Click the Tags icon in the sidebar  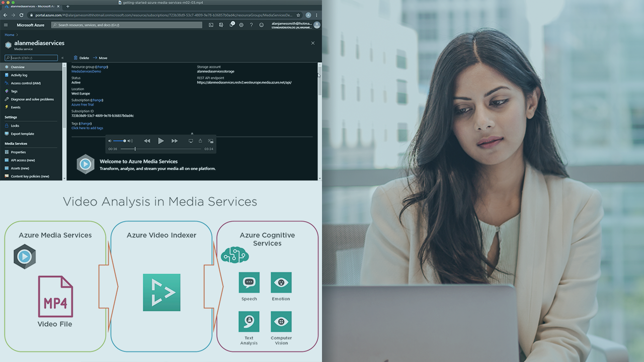click(x=7, y=92)
